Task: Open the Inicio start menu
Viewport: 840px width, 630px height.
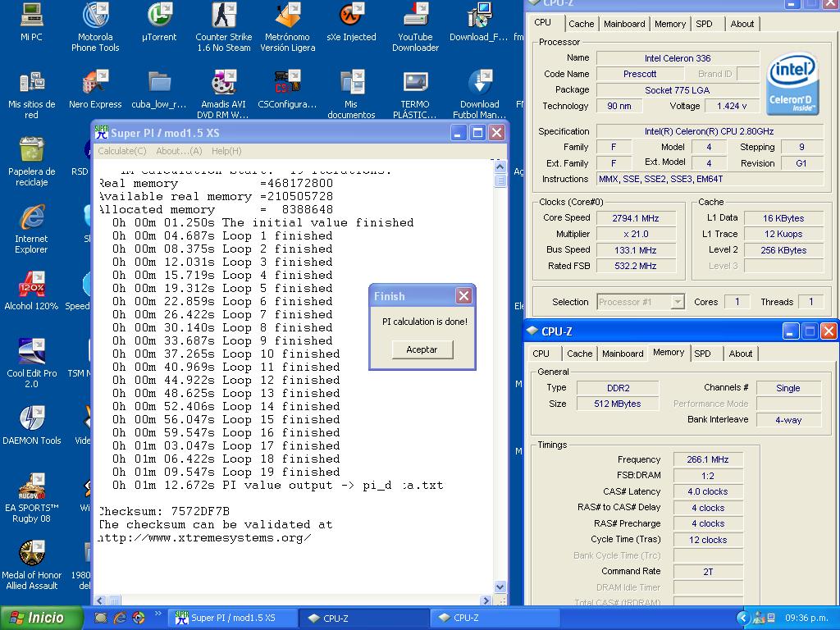Action: 41,618
